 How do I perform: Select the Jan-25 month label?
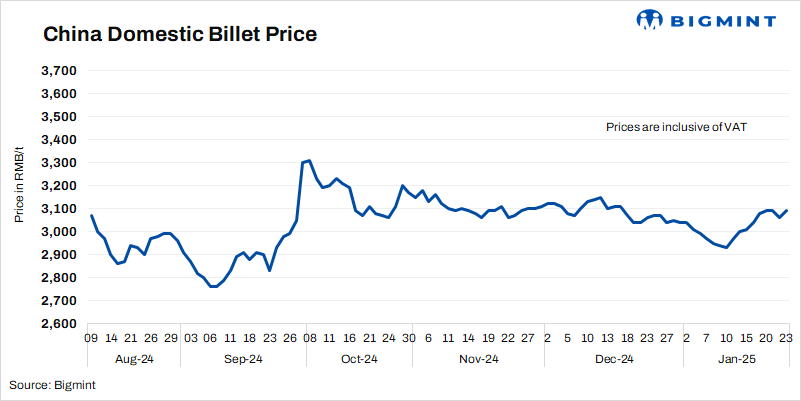tap(738, 358)
